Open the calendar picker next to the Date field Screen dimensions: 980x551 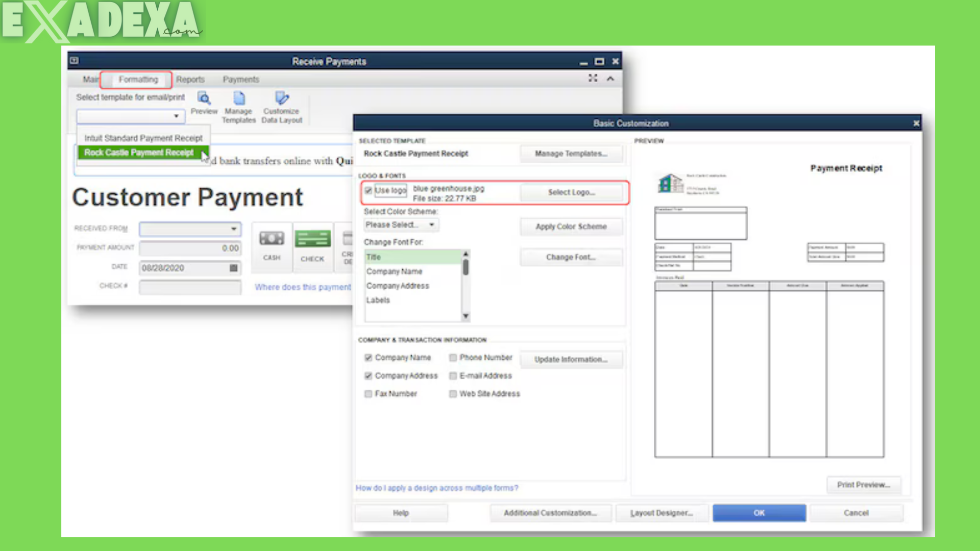click(x=233, y=267)
